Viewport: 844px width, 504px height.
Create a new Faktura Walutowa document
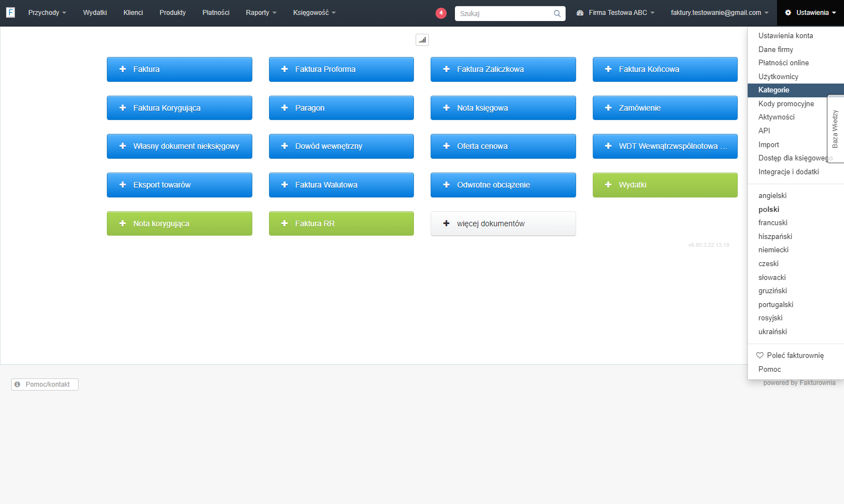click(341, 185)
